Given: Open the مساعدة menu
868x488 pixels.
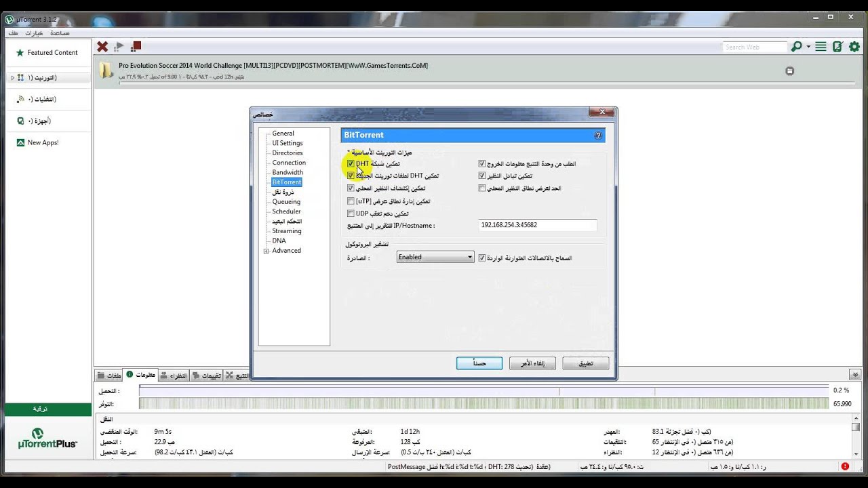Looking at the screenshot, I should click(x=60, y=33).
